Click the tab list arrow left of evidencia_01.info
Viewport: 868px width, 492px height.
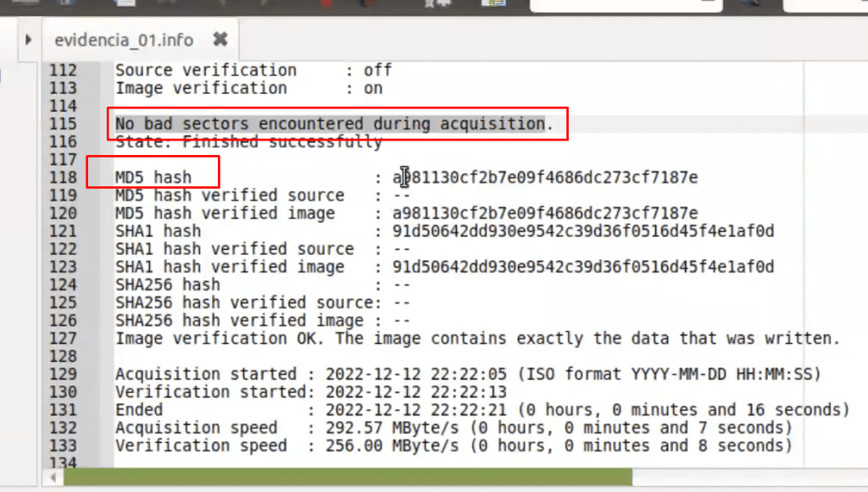(28, 40)
